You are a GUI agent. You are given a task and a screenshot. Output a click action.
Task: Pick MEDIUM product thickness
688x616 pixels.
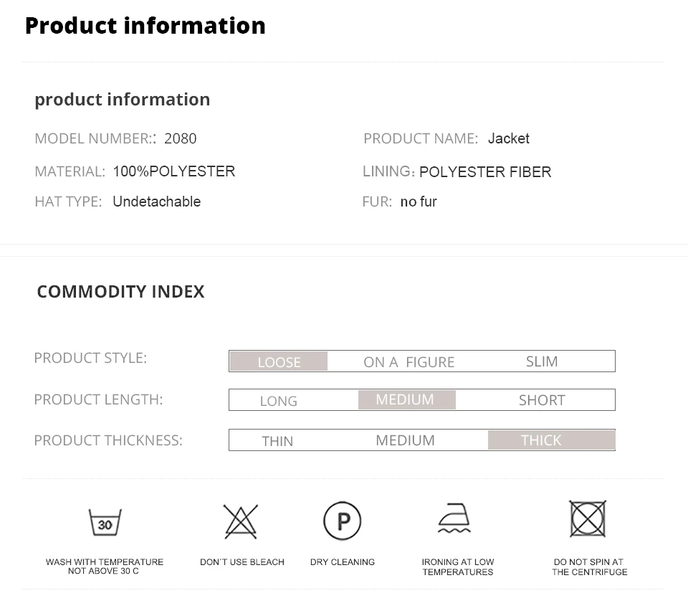(x=405, y=440)
